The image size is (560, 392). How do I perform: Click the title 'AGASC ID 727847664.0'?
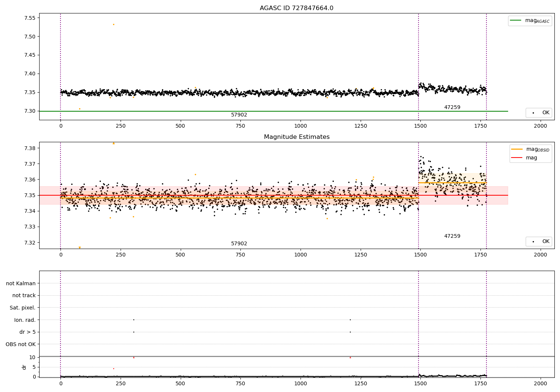point(296,8)
